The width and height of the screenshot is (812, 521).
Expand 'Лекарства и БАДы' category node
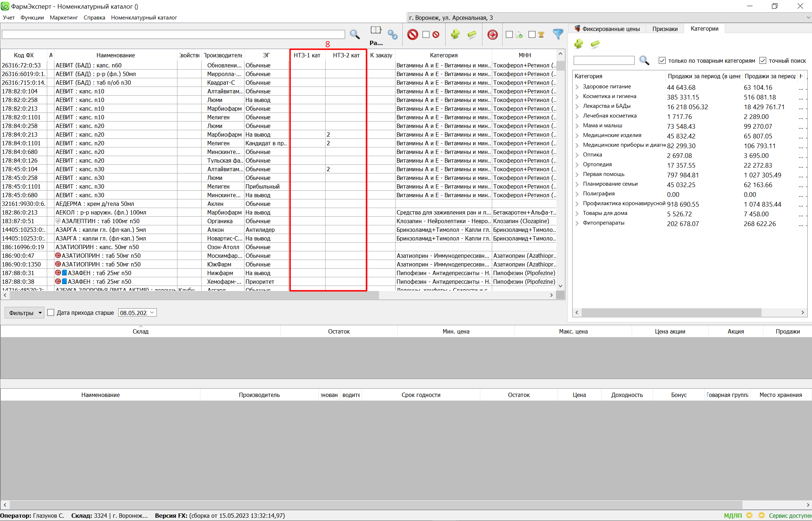[577, 106]
